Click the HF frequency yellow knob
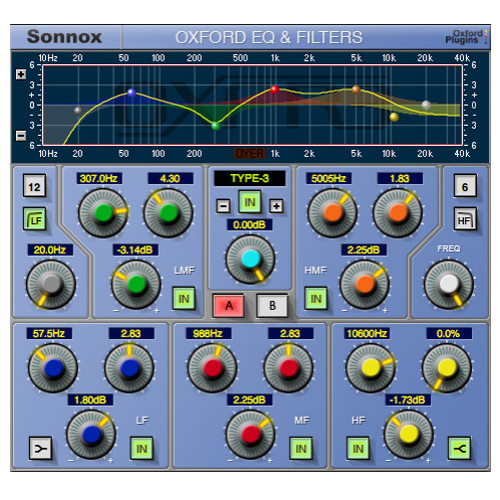 pyautogui.click(x=371, y=368)
